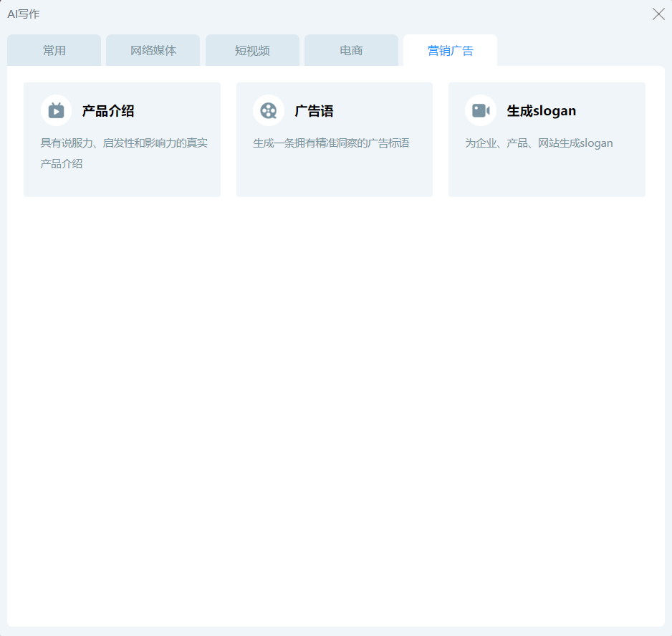The image size is (672, 636).
Task: Click the film reel icon for 广告语
Action: coord(268,110)
